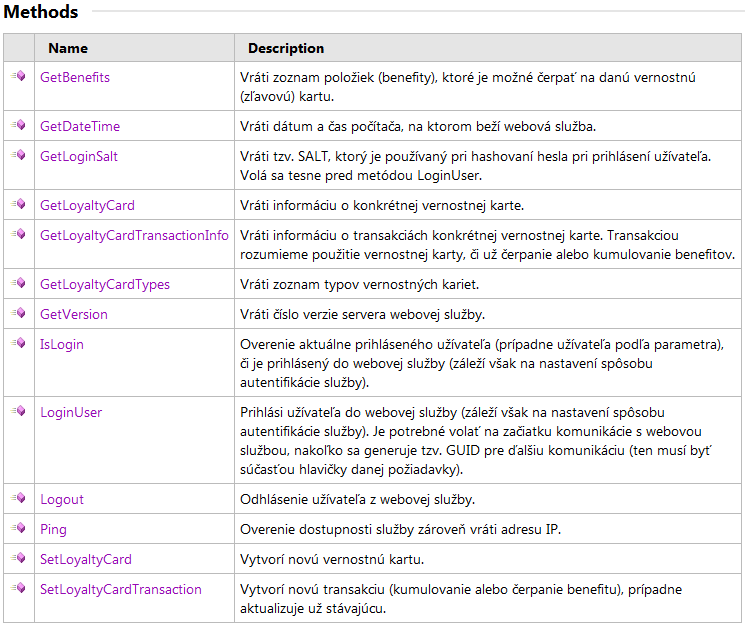
Task: Open the GetDateTime method page
Action: click(80, 126)
